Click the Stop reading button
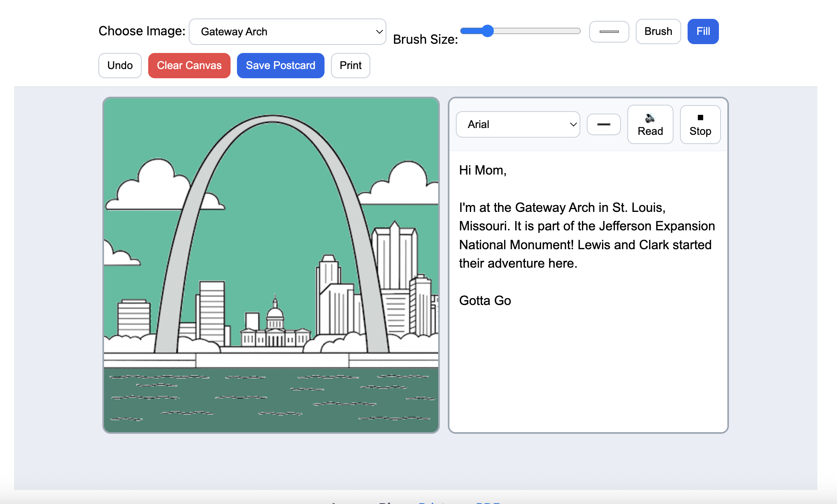 tap(700, 124)
